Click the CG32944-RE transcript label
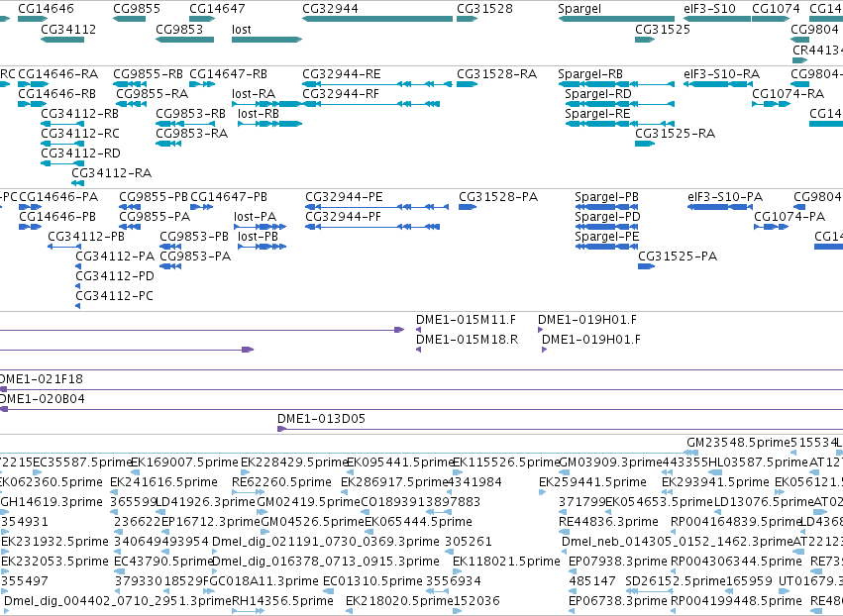The image size is (843, 616). 342,73
